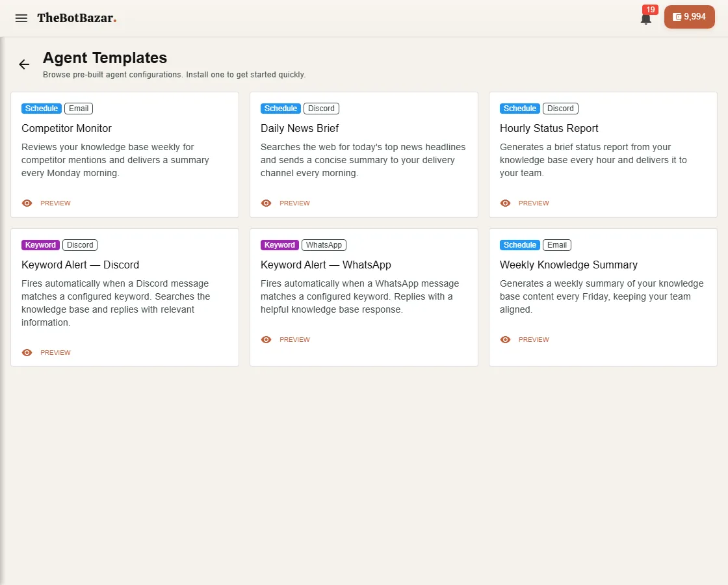Click the eye icon on Competitor Monitor card

coord(27,203)
